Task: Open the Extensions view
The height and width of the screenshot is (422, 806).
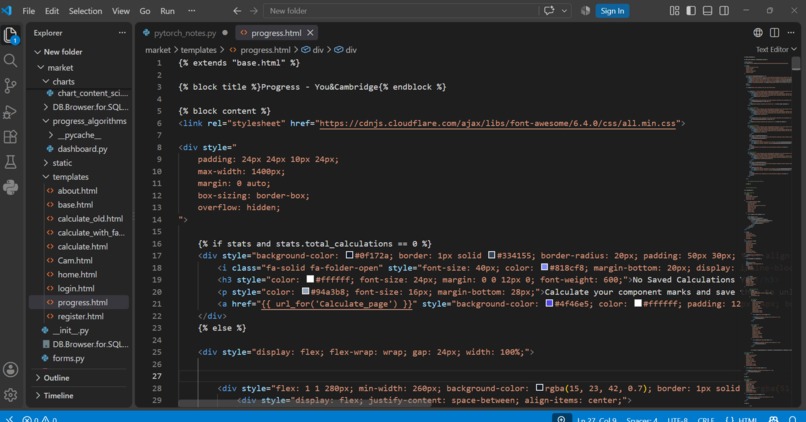Action: pyautogui.click(x=10, y=137)
